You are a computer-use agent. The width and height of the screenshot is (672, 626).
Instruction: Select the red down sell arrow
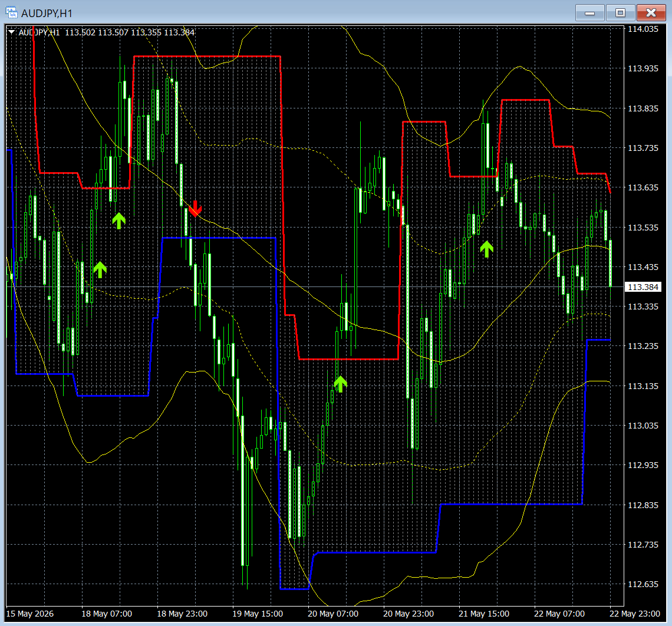coord(196,209)
